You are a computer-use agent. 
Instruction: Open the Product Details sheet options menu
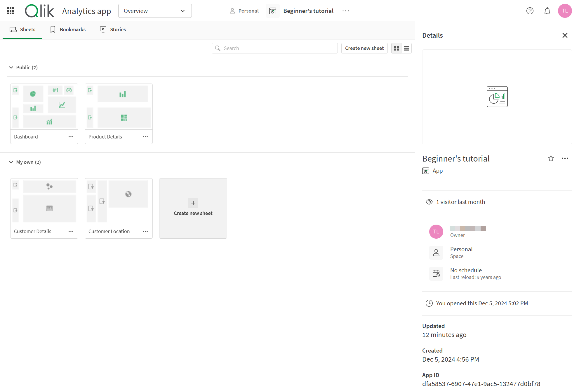(146, 136)
